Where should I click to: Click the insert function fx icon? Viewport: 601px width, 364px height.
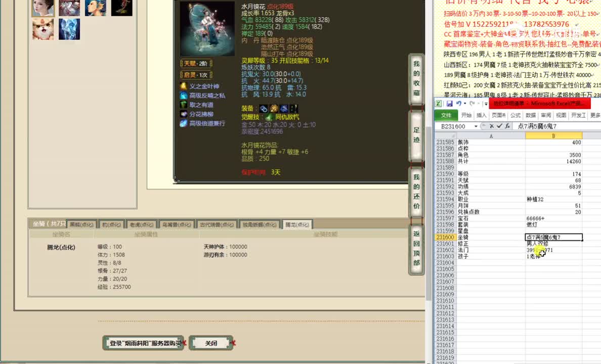(507, 126)
